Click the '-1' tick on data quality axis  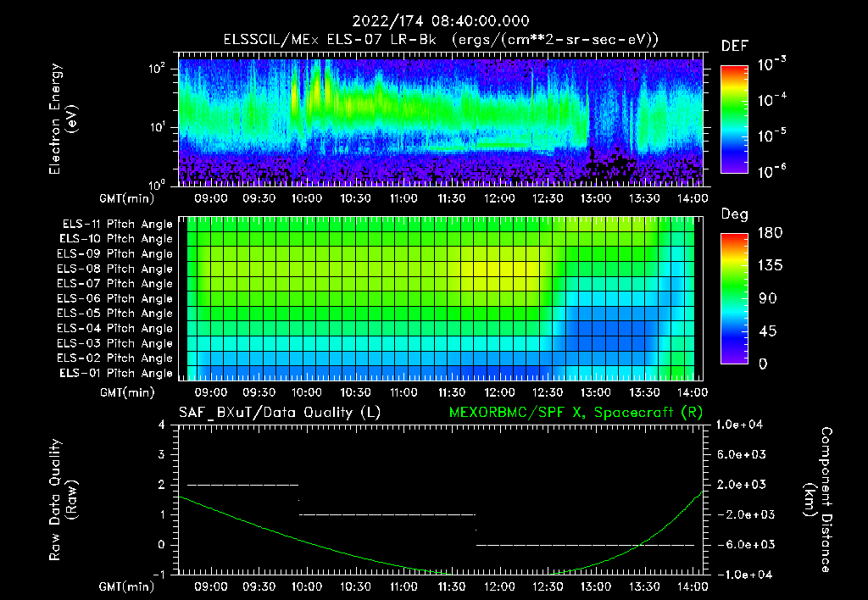pos(159,575)
